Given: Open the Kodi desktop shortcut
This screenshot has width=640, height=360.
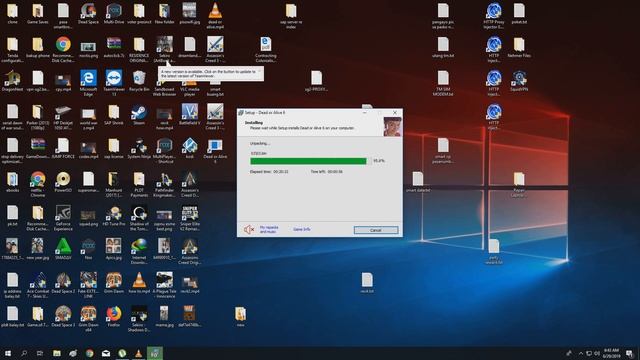Looking at the screenshot, I should coord(190,148).
